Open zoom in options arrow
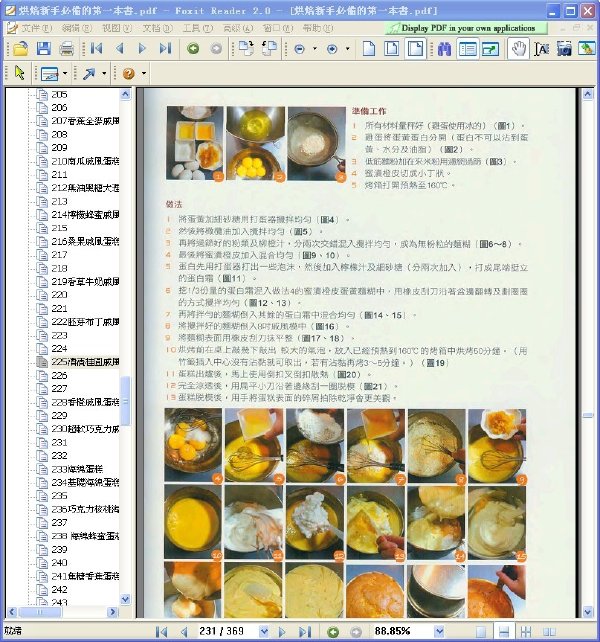Screen dimensions: 600x642 pos(347,49)
